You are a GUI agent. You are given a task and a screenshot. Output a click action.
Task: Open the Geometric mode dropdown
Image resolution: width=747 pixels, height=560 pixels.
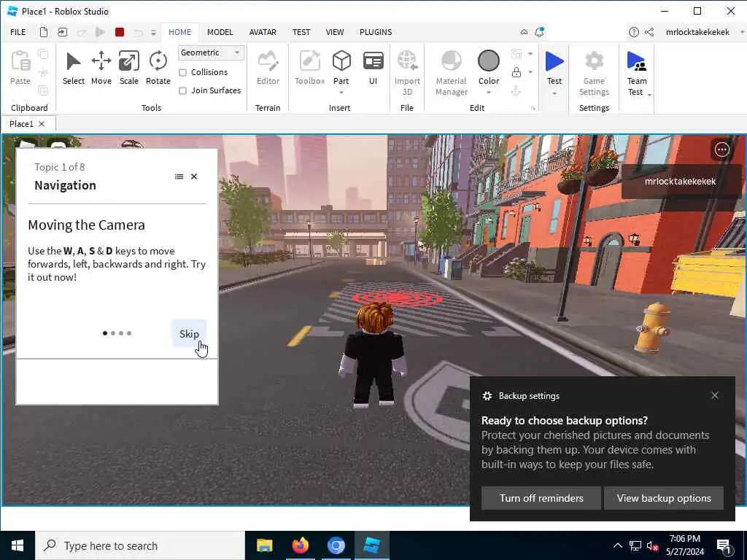click(211, 52)
